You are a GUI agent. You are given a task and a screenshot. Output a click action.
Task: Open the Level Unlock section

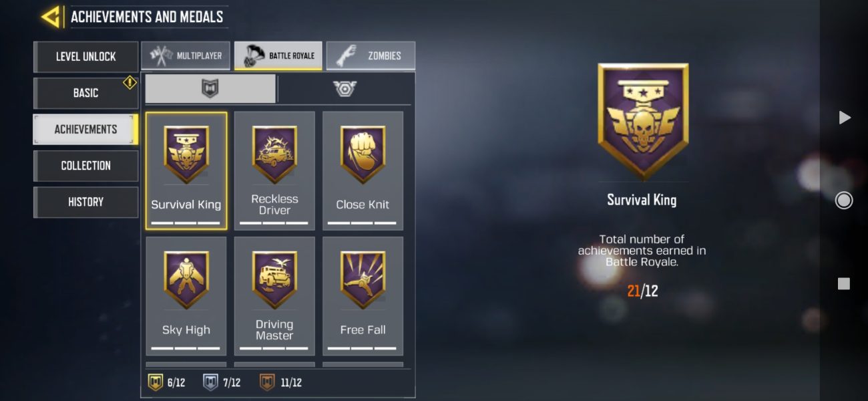pos(85,57)
